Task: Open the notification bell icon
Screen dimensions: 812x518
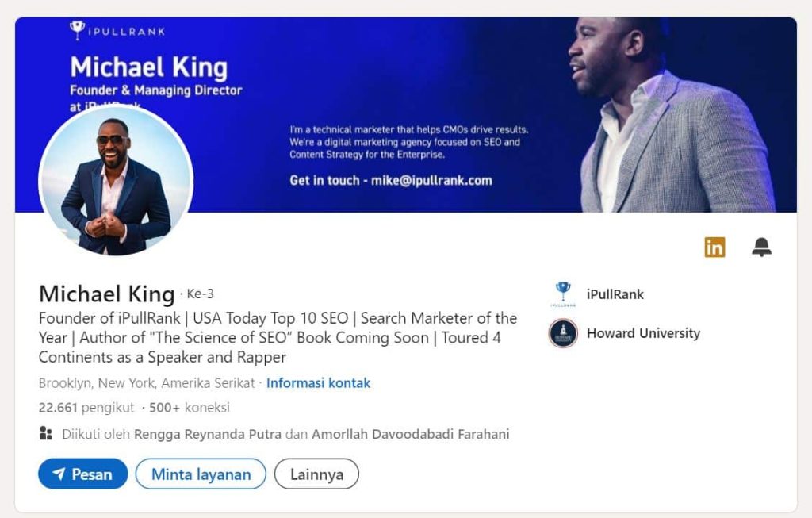Action: [x=762, y=247]
